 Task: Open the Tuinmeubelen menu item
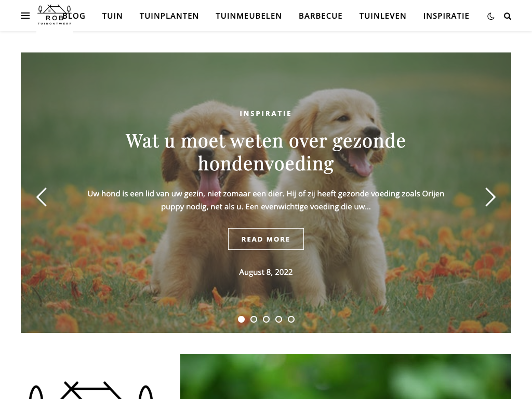249,16
